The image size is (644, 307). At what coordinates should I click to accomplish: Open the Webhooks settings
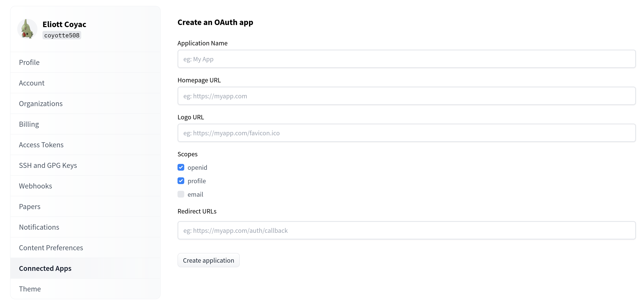click(36, 186)
